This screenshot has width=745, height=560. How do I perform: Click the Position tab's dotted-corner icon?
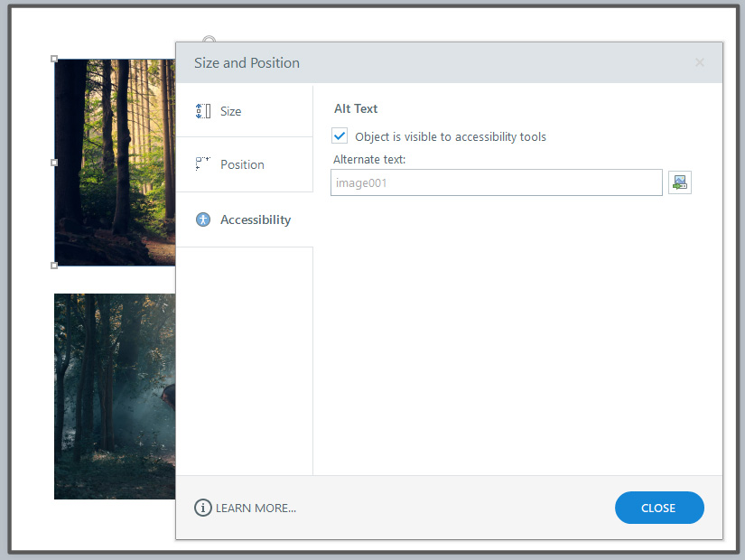point(203,164)
